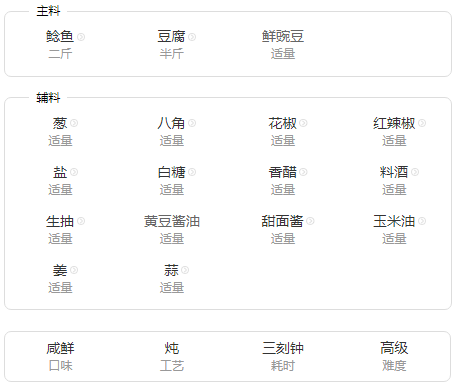
Task: Click the small icon beside 蒜
Action: [185, 270]
